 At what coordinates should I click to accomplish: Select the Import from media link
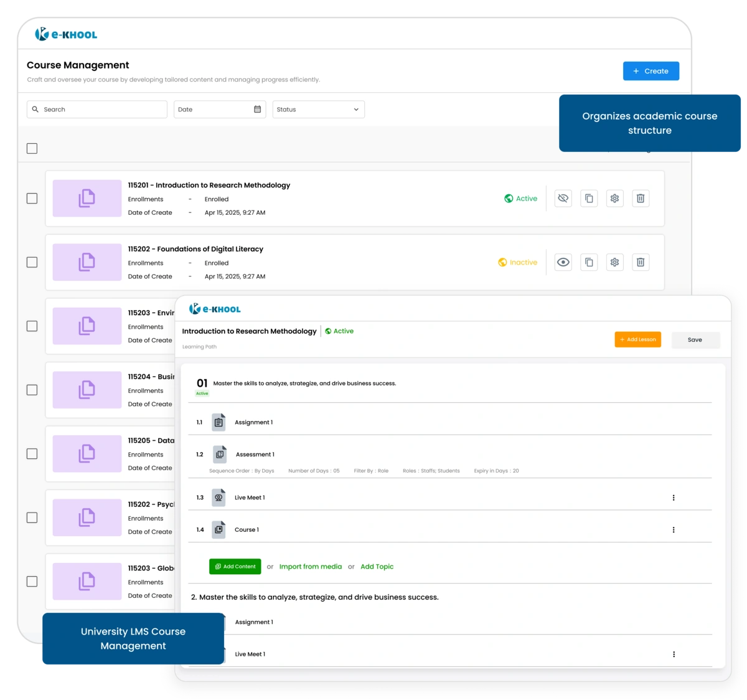(x=310, y=567)
